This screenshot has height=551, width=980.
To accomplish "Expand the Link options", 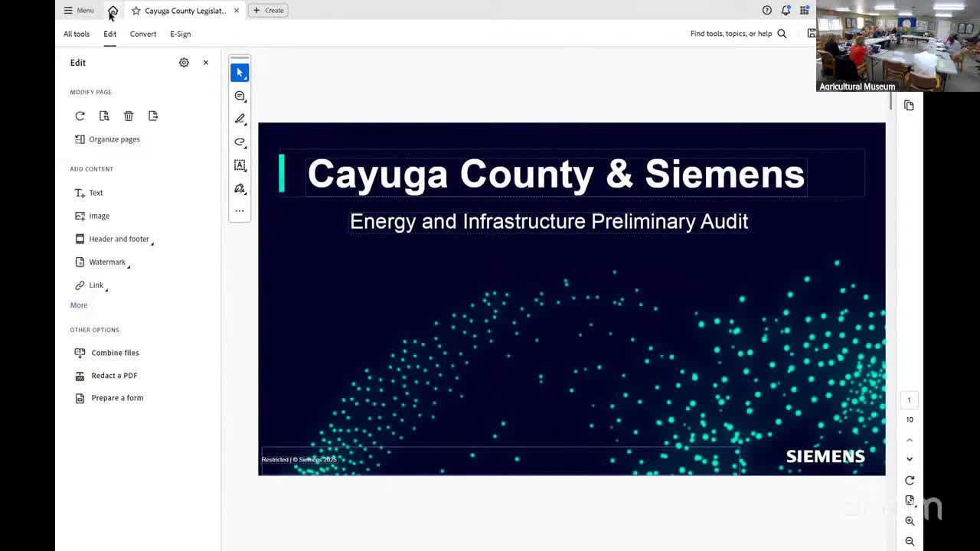I will [91, 285].
